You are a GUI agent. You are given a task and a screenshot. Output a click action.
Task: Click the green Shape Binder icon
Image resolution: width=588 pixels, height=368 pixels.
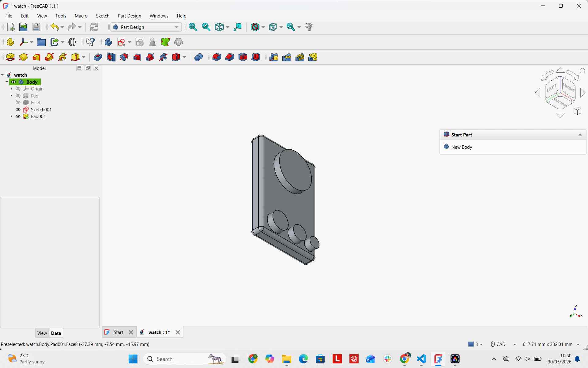165,42
